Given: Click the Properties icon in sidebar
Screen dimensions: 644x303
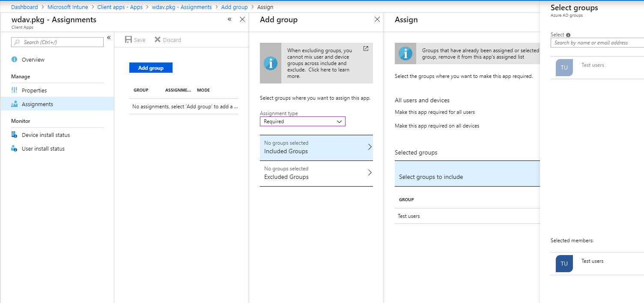Looking at the screenshot, I should 15,90.
